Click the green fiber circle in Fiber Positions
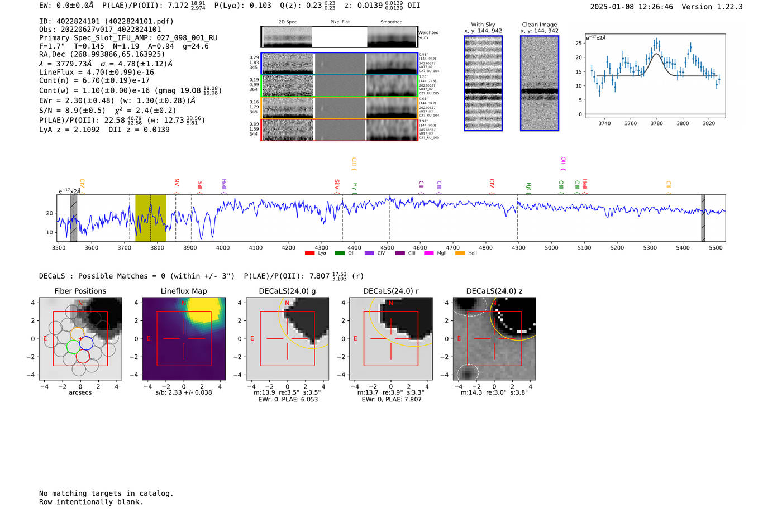 [x=73, y=347]
